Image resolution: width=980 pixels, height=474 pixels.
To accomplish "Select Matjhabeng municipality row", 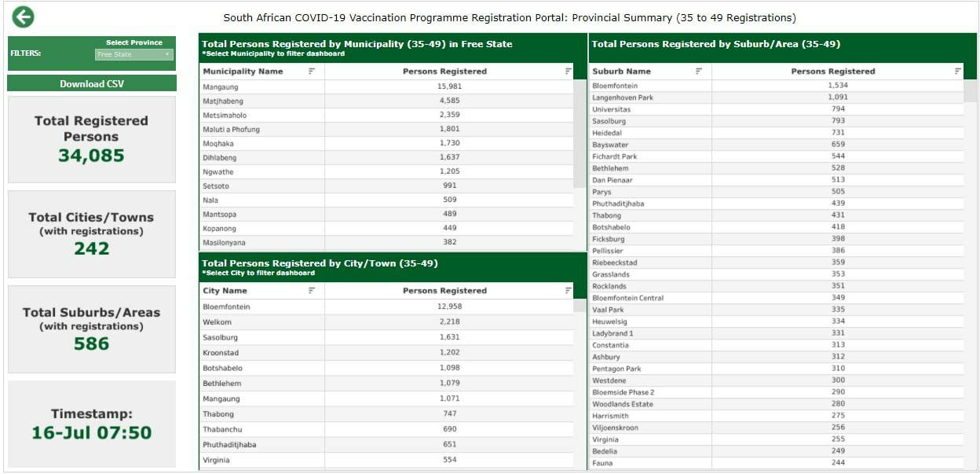I will click(223, 101).
